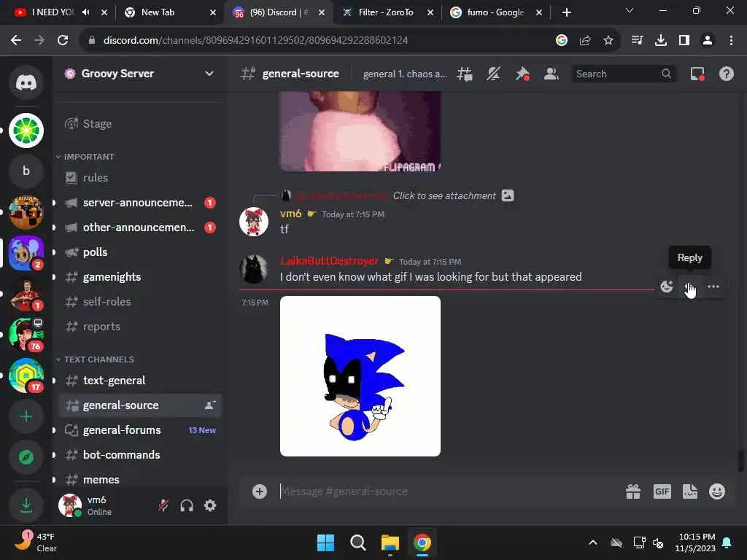Click LaikaButtDestroyer username in message
The height and width of the screenshot is (560, 747).
[x=329, y=261]
